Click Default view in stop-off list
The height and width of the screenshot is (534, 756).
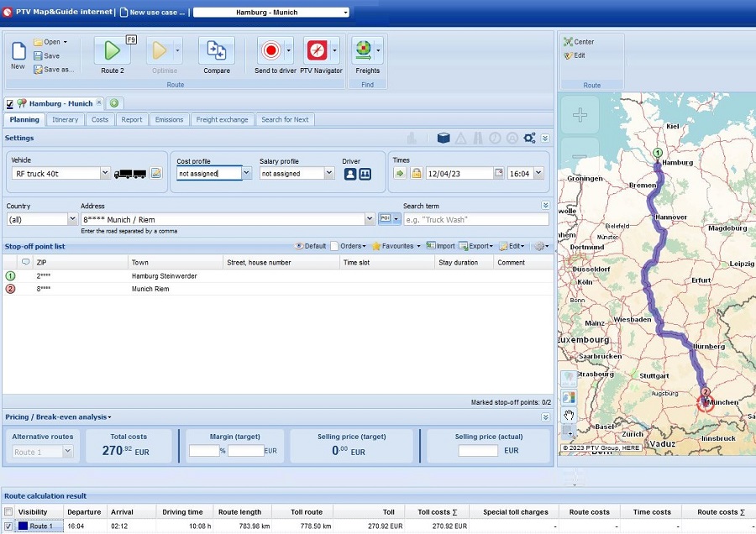coord(311,246)
